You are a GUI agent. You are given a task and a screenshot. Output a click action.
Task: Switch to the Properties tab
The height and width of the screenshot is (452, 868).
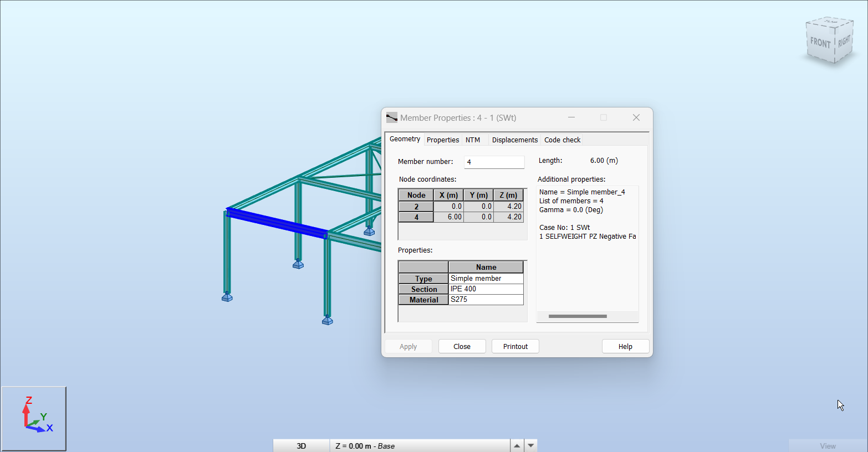[x=442, y=140]
